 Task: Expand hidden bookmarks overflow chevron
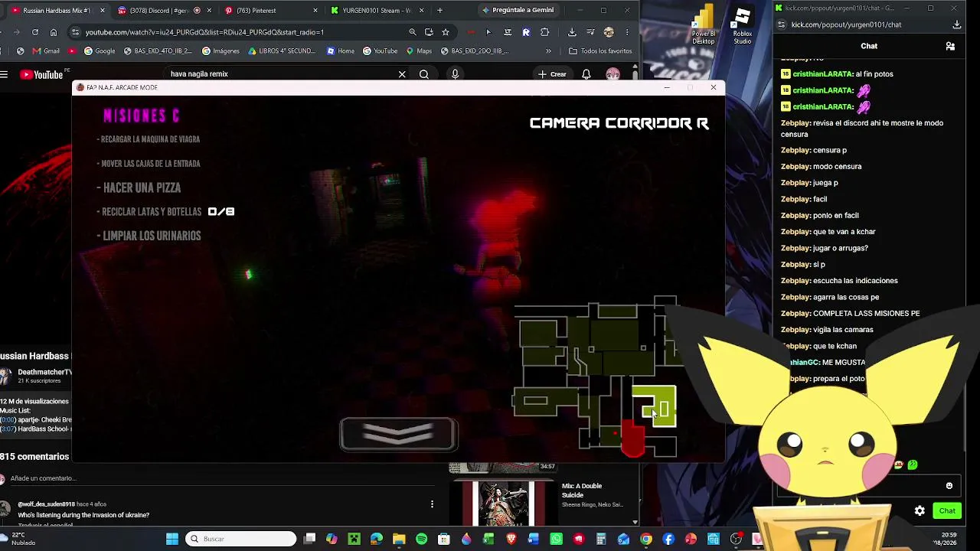coord(548,51)
